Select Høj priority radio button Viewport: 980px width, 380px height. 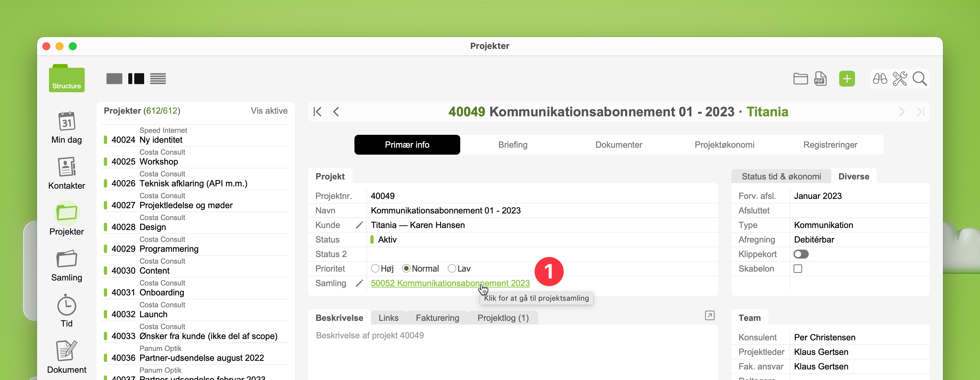click(375, 269)
